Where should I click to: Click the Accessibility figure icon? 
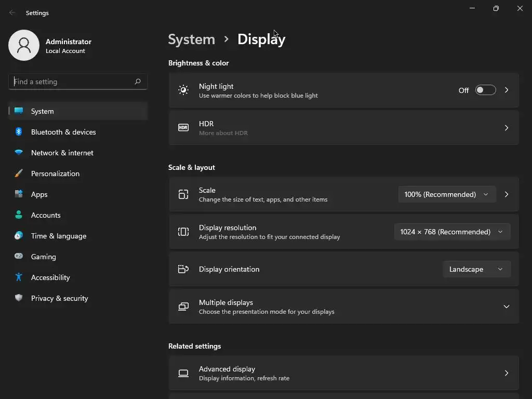point(19,277)
